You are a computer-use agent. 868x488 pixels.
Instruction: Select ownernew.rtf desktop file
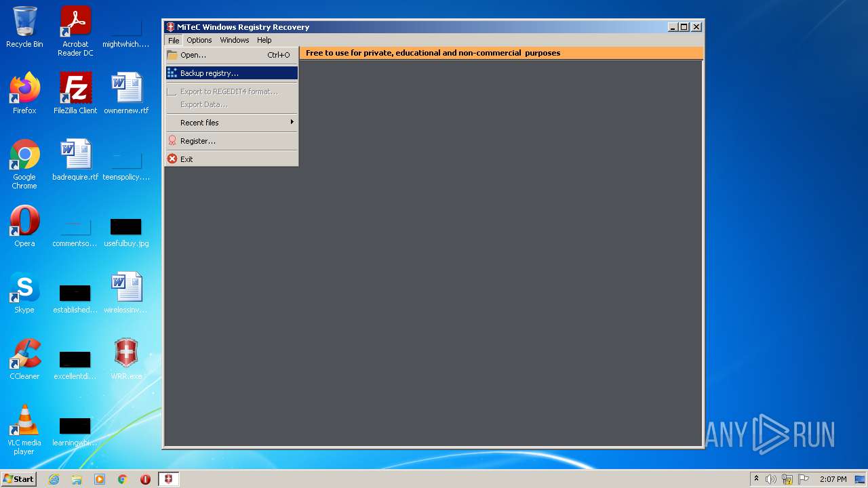[126, 94]
